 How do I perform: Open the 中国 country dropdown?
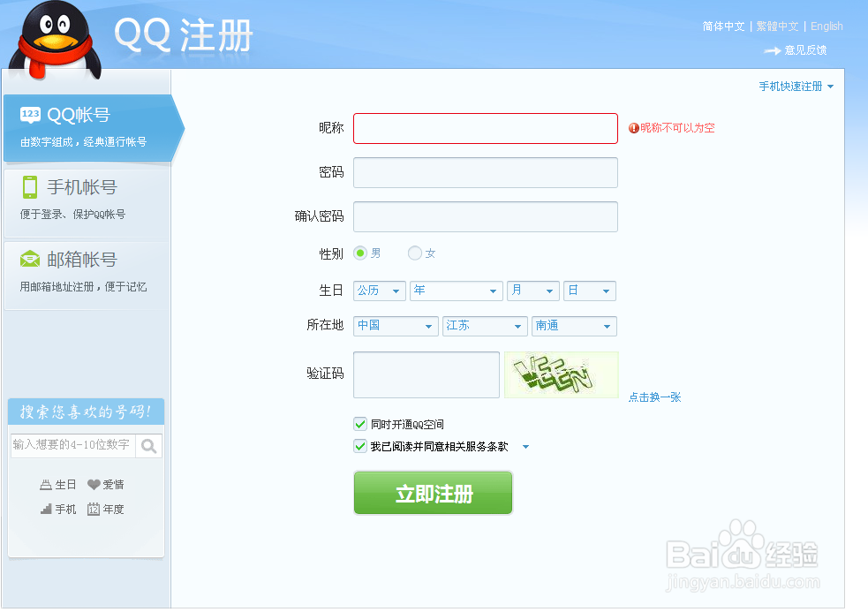[396, 326]
